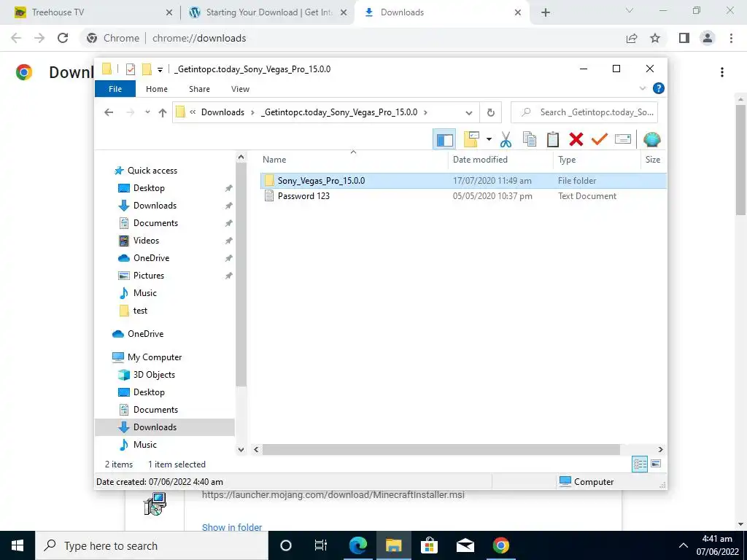
Task: Click the orange checkmark Properties icon
Action: [x=600, y=139]
